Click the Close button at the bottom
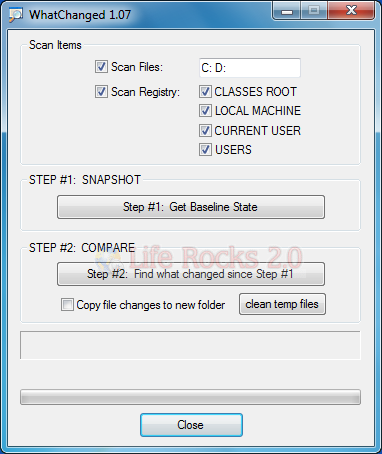This screenshot has height=454, width=382. pos(191,425)
